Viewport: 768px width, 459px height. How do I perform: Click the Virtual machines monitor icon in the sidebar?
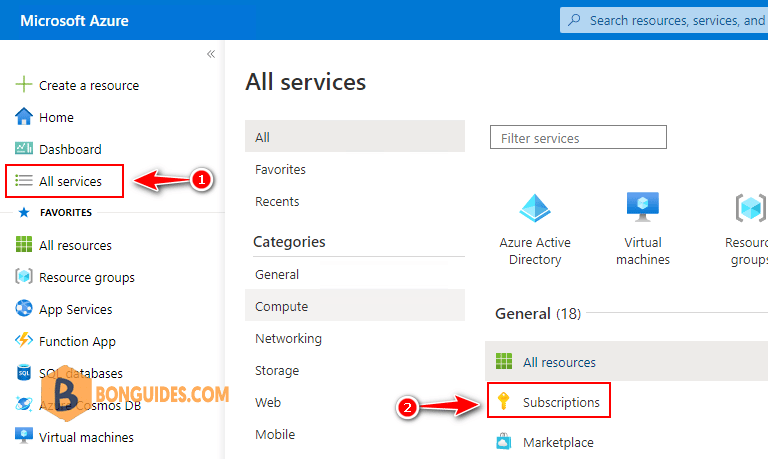pos(24,435)
